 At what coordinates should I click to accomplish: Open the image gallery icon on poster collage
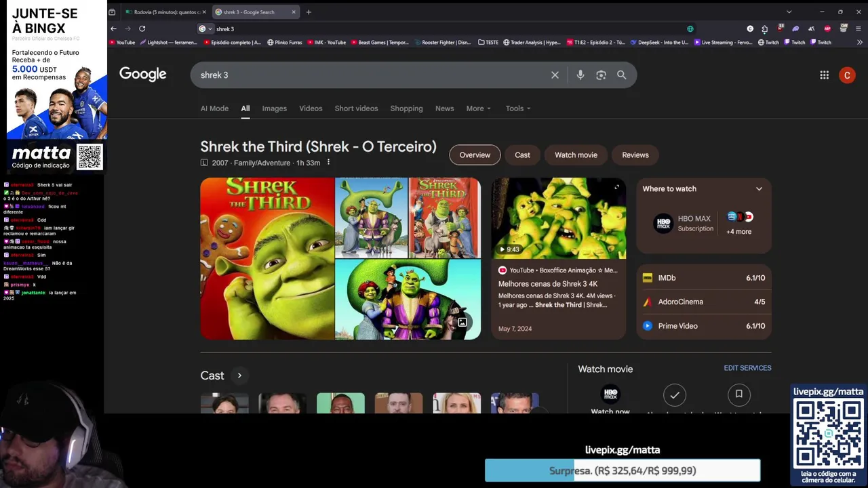click(x=462, y=323)
